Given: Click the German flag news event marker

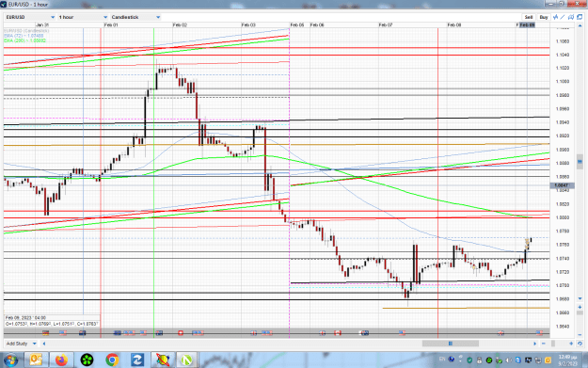Looking at the screenshot, I should click(46, 333).
